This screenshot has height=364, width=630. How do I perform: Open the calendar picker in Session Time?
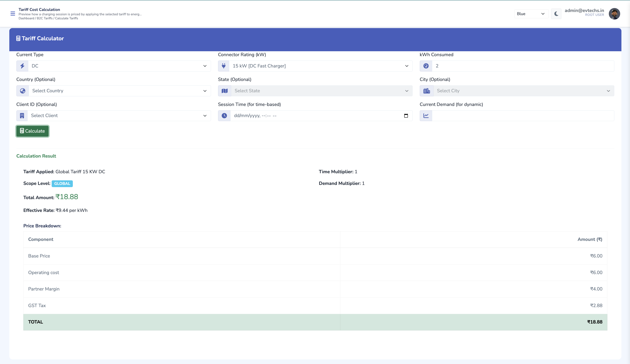[x=406, y=116]
